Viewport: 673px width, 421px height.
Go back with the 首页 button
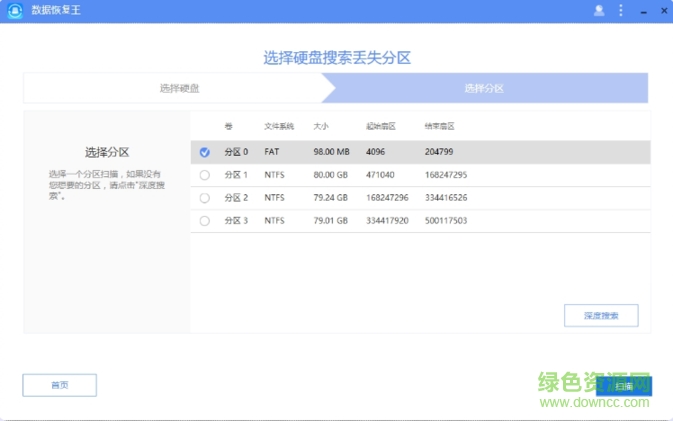pyautogui.click(x=60, y=385)
